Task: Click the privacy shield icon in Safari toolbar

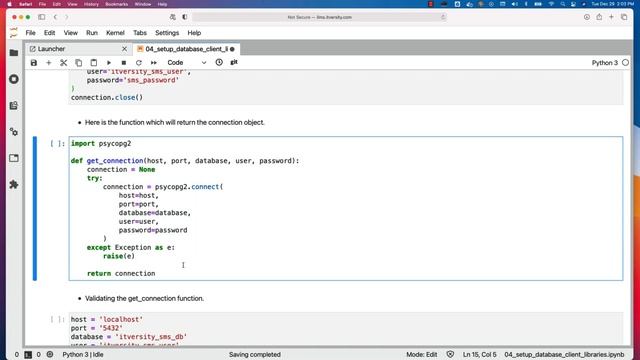Action: (184, 17)
